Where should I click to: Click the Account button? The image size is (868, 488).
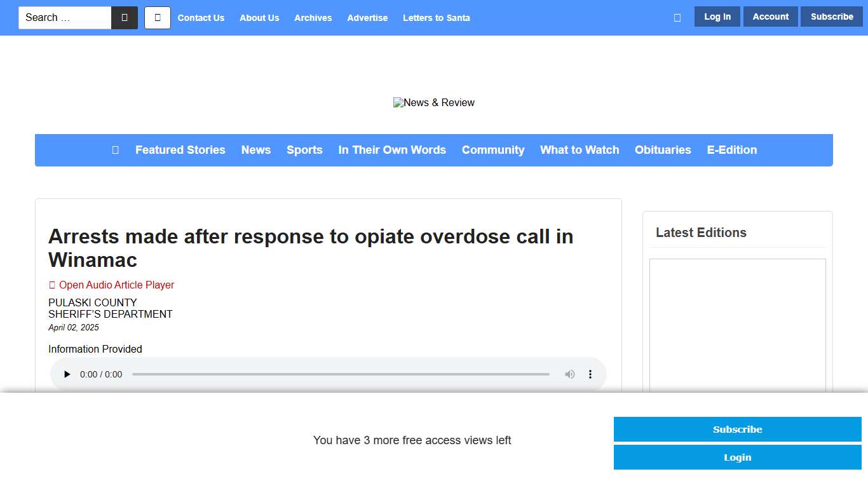(770, 17)
